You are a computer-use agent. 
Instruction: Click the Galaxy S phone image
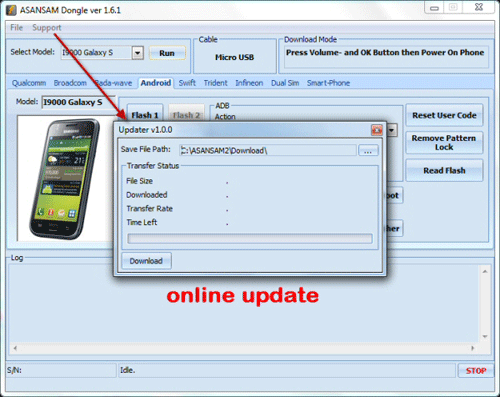(x=65, y=178)
